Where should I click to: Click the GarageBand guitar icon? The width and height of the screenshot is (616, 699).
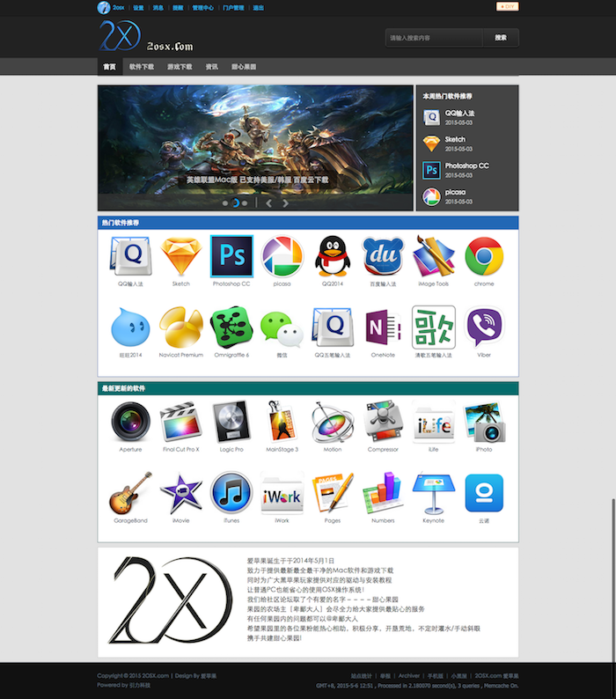coord(130,493)
